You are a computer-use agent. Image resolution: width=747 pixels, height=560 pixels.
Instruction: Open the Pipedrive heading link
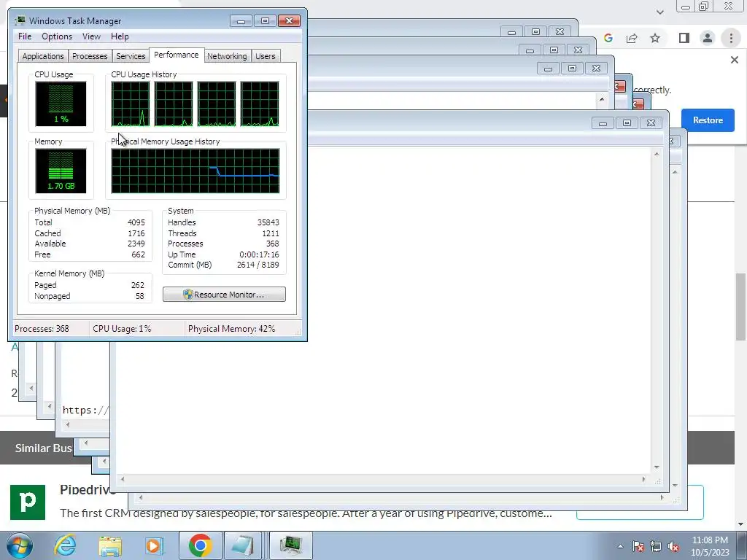tap(88, 489)
